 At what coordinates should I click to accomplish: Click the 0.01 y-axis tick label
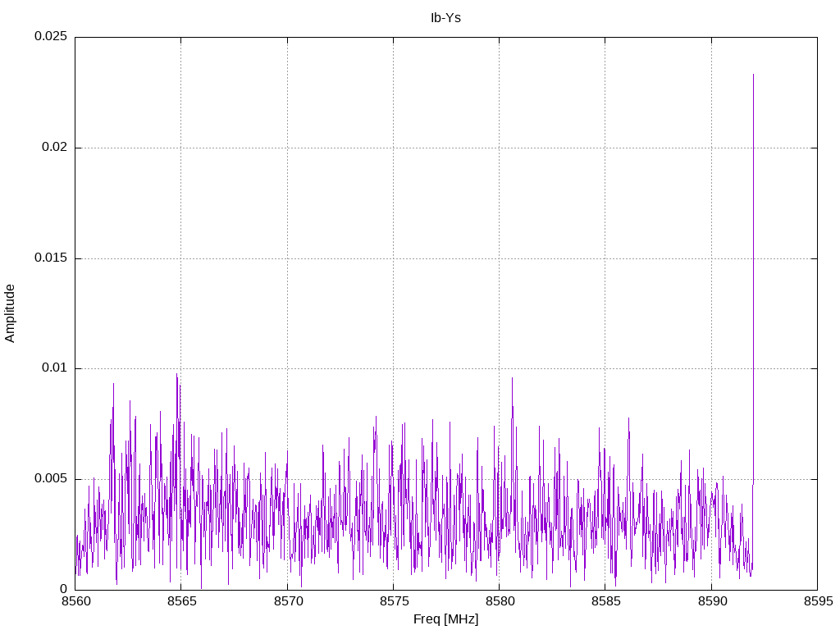(55, 368)
